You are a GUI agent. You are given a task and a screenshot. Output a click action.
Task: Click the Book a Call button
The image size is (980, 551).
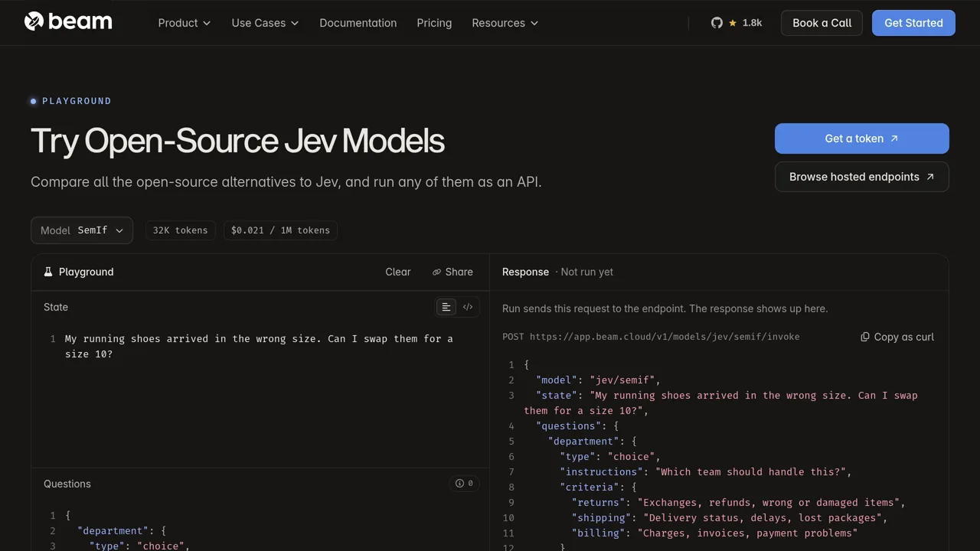(822, 23)
